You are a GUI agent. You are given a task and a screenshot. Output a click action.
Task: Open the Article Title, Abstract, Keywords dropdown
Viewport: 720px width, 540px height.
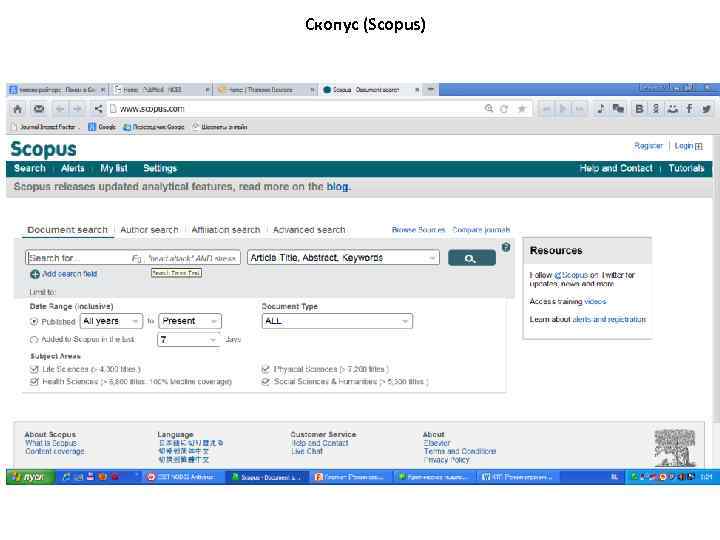point(343,258)
